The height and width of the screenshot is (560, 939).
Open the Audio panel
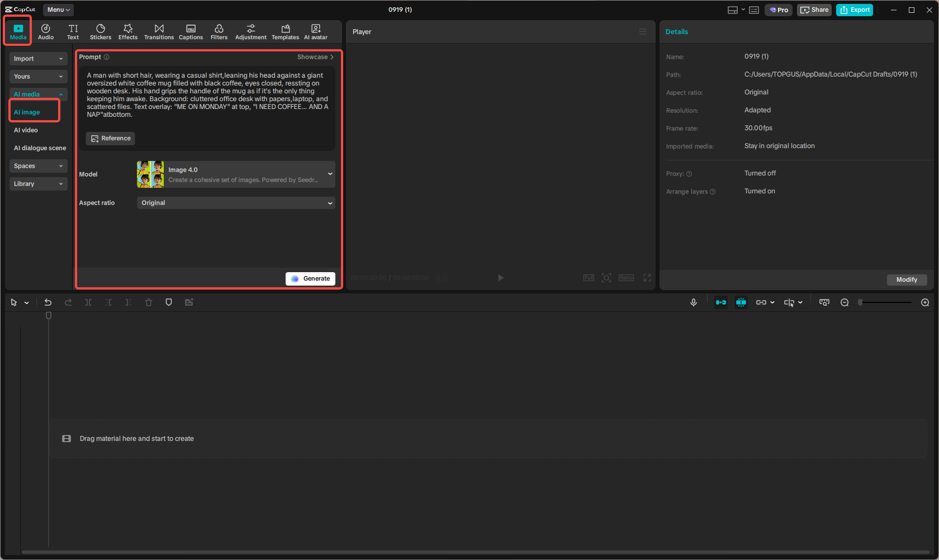point(45,31)
